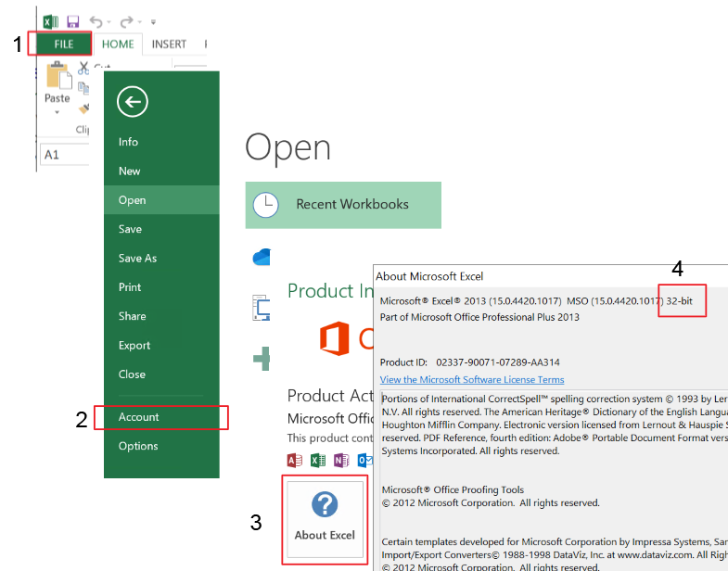Click the About Microsoft Excel dialog title
Viewport: 728px width, 571px height.
[x=429, y=276]
